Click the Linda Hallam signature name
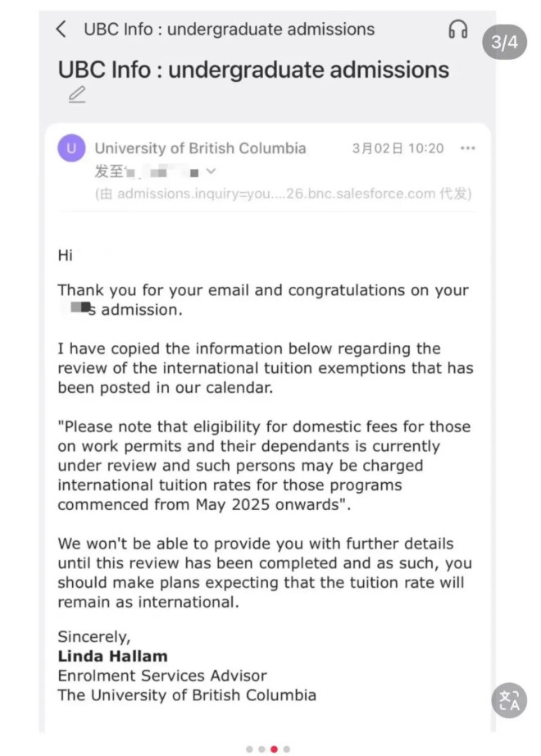Image resolution: width=541 pixels, height=756 pixels. pyautogui.click(x=112, y=656)
